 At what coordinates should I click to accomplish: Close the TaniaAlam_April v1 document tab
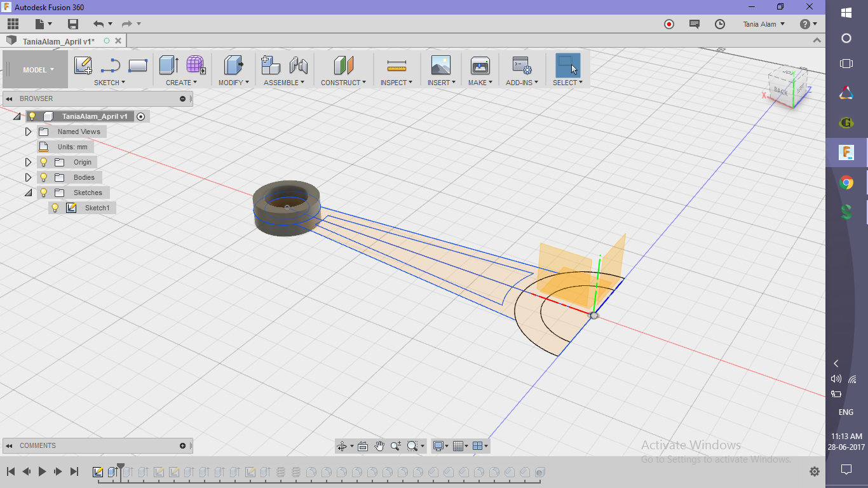[x=118, y=41]
